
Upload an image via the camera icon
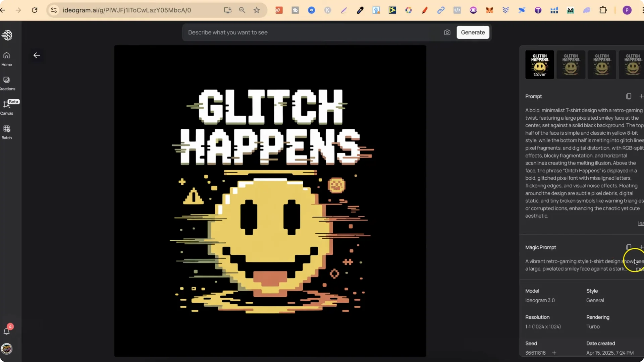(447, 32)
